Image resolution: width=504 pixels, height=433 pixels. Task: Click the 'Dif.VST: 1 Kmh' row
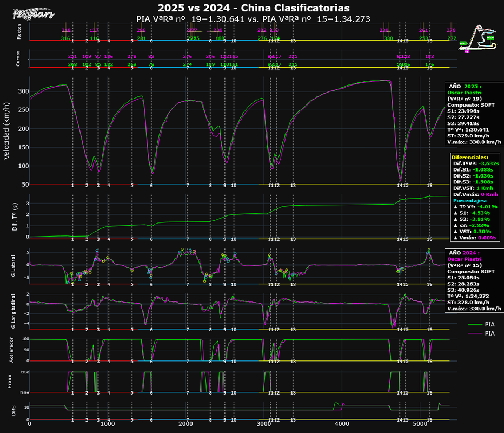pos(473,188)
